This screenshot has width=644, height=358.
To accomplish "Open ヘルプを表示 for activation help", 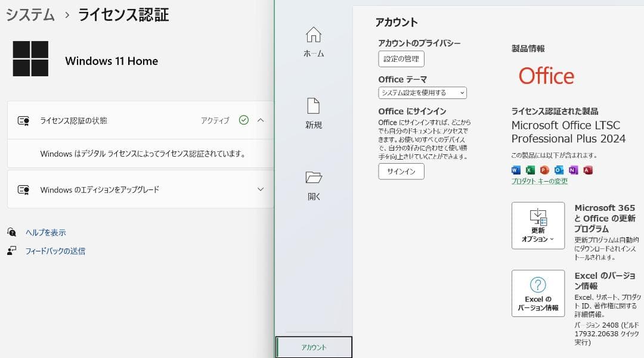I will [47, 232].
